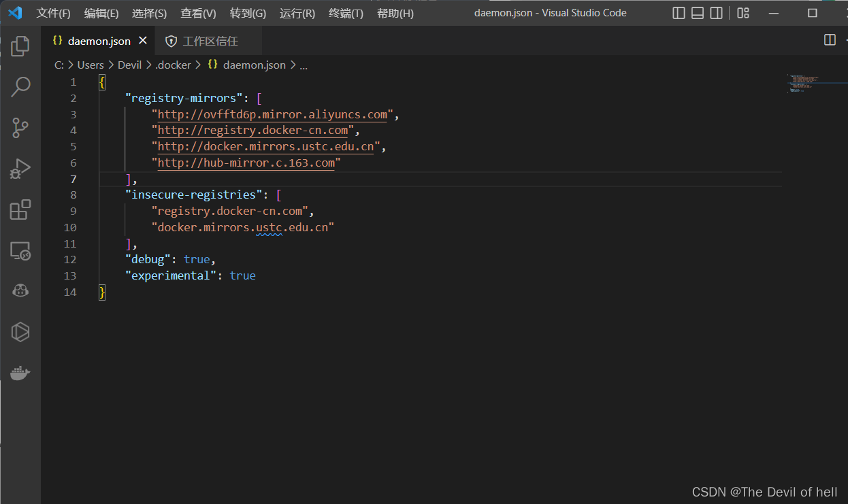Click the closing brace on line 14
Image resolution: width=848 pixels, height=504 pixels.
click(102, 292)
